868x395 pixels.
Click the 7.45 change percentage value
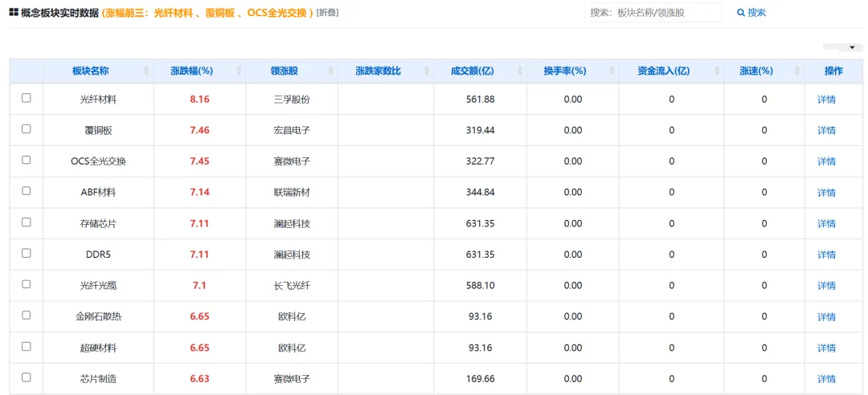[x=200, y=161]
